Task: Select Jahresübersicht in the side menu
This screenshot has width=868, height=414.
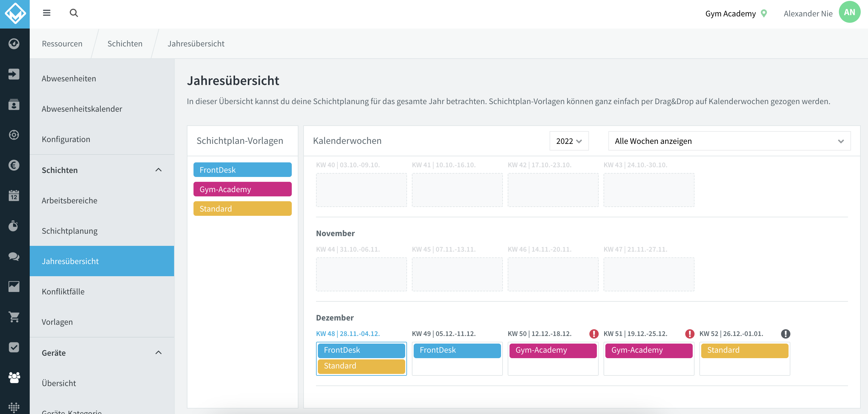Action: point(102,261)
